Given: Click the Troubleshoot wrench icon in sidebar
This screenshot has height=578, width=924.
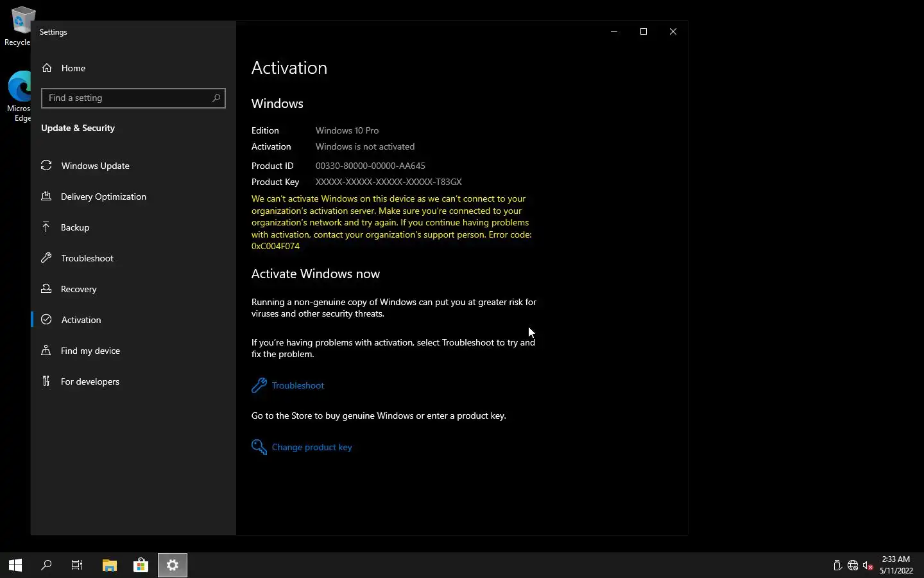Looking at the screenshot, I should 46,258.
